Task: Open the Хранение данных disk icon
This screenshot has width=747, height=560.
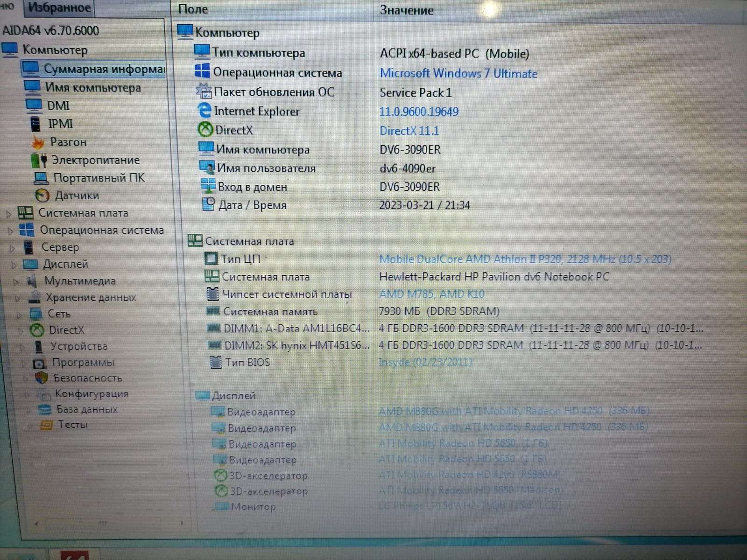Action: pyautogui.click(x=34, y=297)
